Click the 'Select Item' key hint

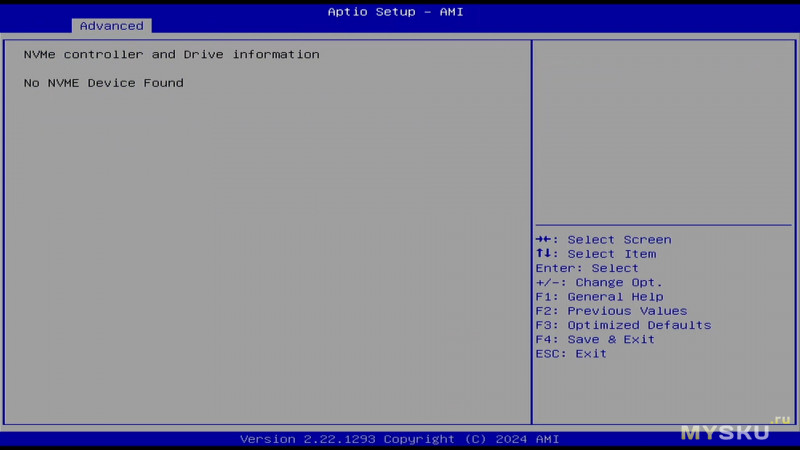pos(596,254)
